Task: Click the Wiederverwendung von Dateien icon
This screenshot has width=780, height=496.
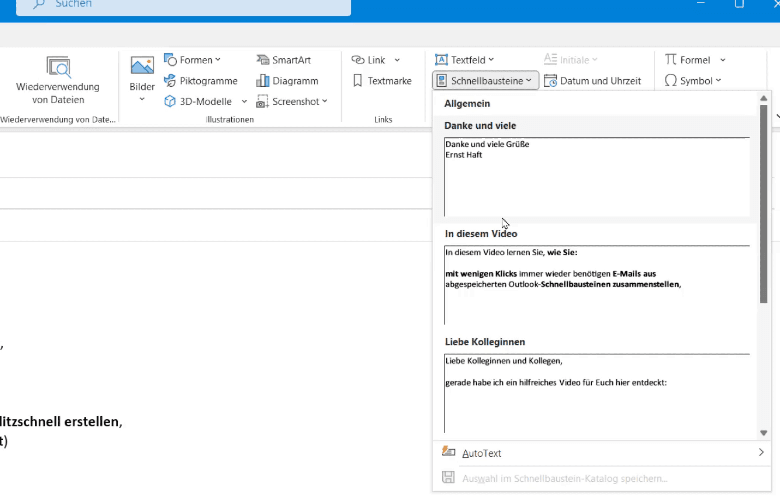Action: 59,67
